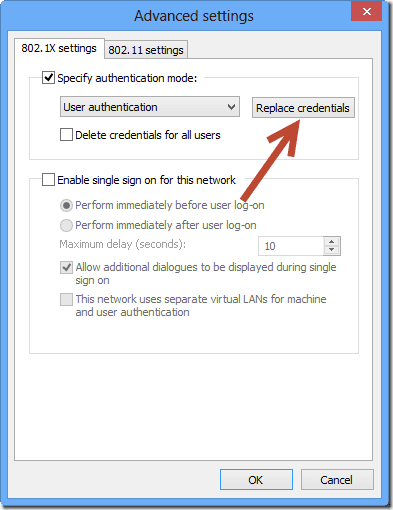Close the Advanced settings window
The image size is (393, 510).
tap(367, 12)
